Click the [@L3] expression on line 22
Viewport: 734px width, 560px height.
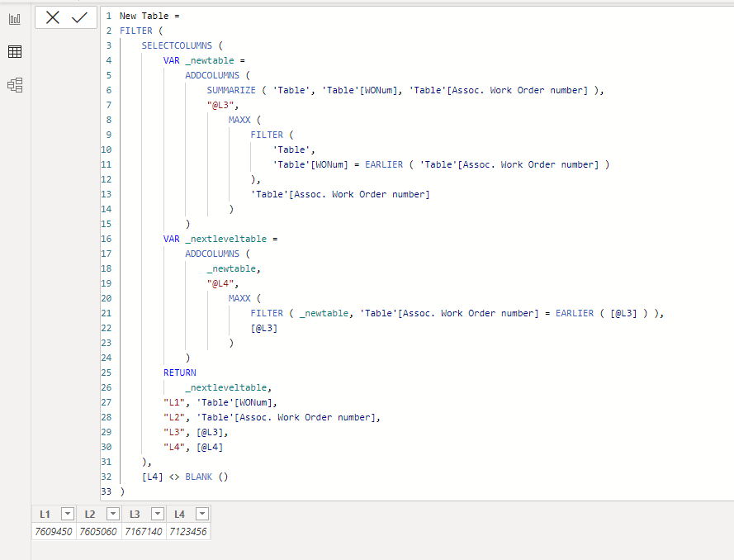tap(264, 328)
